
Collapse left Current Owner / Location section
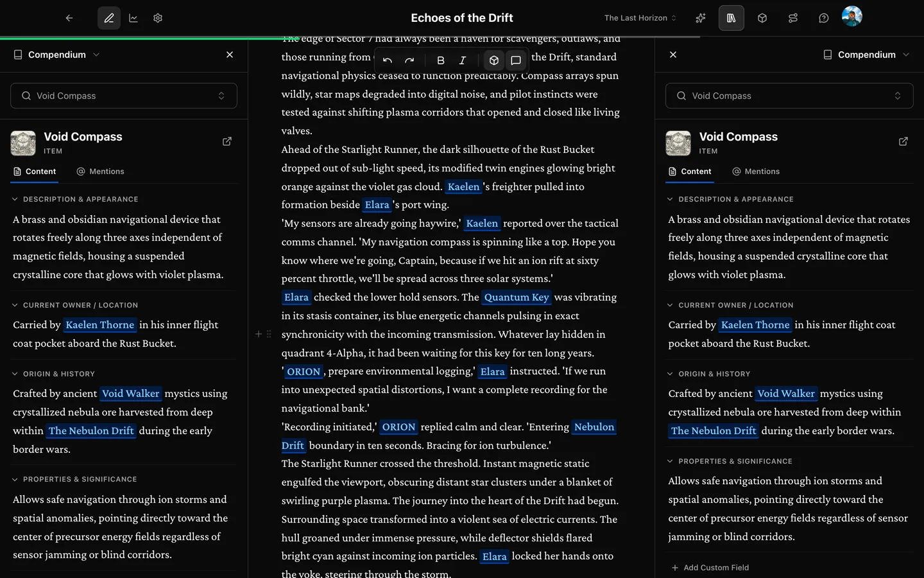[x=75, y=305]
